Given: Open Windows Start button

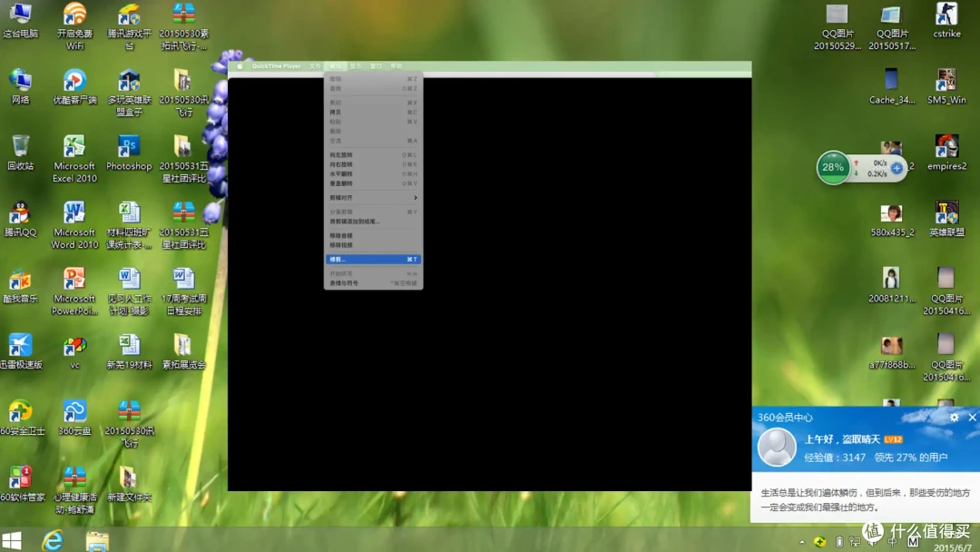Looking at the screenshot, I should [12, 540].
